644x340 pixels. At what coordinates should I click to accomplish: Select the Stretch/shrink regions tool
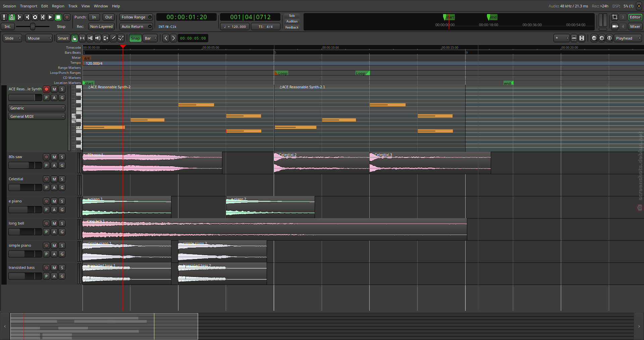tap(105, 38)
